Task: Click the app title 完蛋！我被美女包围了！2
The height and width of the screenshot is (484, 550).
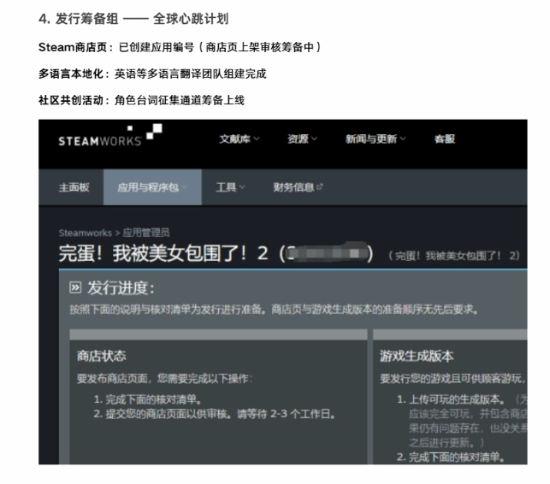Action: pos(163,253)
